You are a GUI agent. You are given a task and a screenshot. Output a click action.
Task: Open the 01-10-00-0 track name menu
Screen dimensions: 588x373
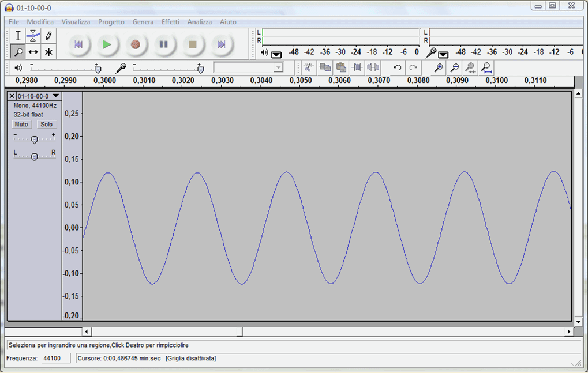[x=39, y=96]
